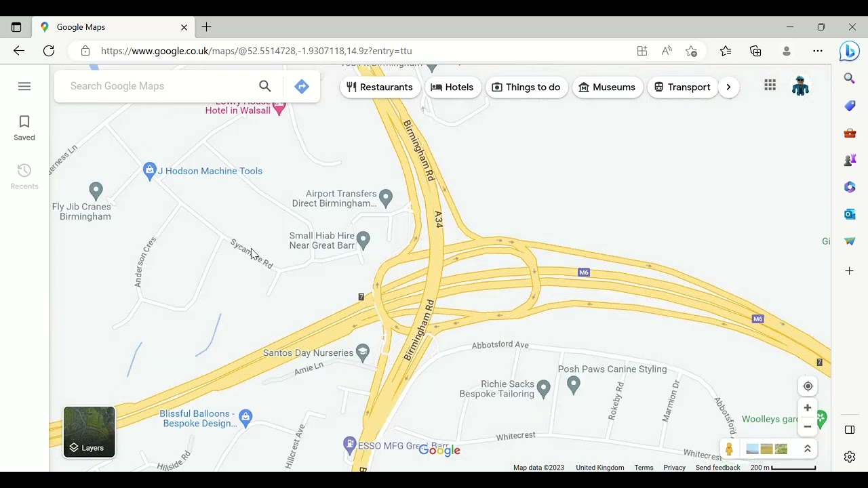Open Bing chat icon

pos(850,51)
